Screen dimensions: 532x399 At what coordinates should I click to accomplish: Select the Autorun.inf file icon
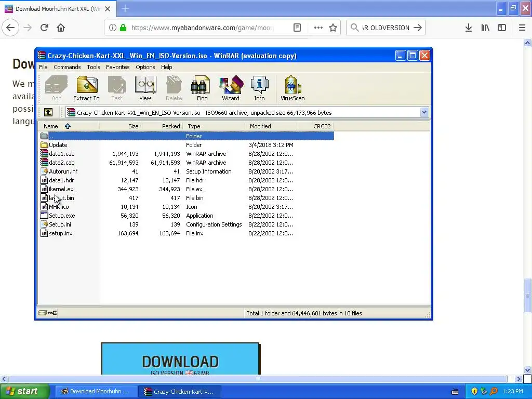(44, 171)
